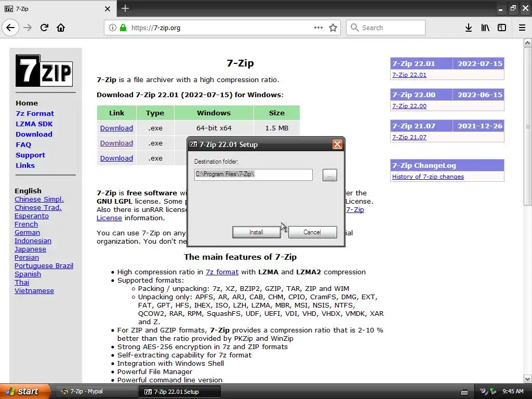Click Cancel in the setup dialog

click(312, 232)
